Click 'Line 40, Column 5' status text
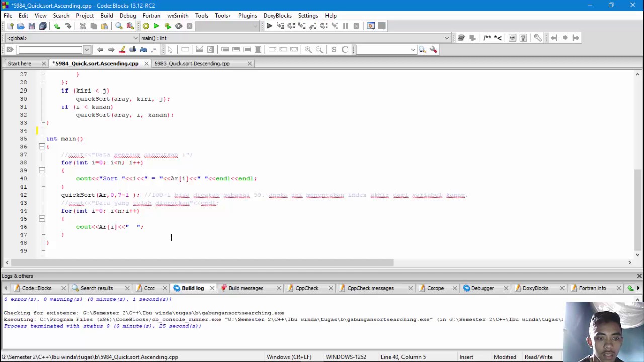 click(x=403, y=357)
